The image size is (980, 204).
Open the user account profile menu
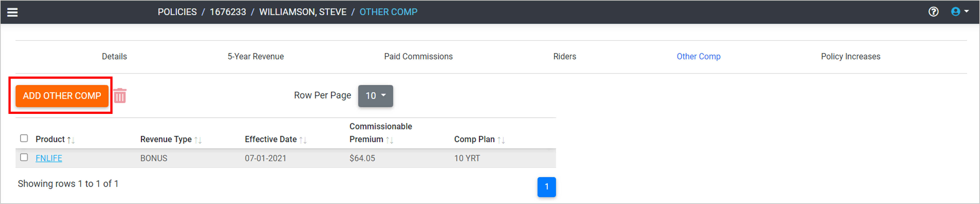point(960,12)
